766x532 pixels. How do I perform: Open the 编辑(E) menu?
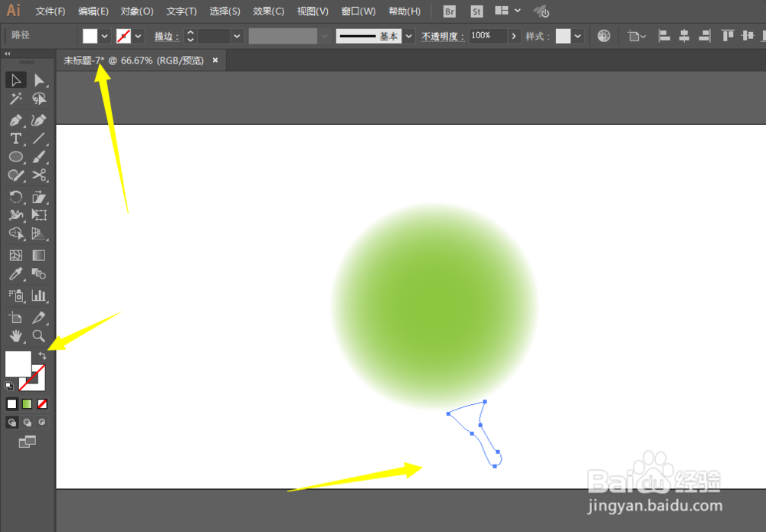93,11
